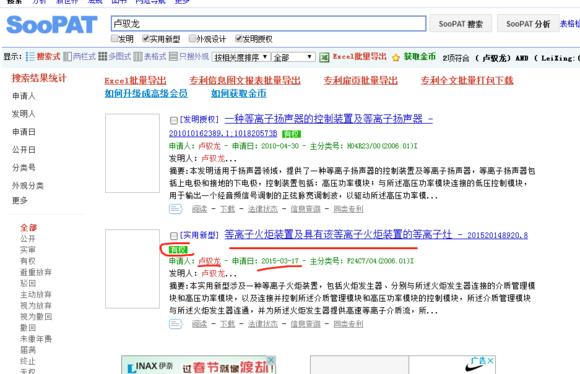The width and height of the screenshot is (580, 374).
Task: Close the INAX advertisement banner
Action: click(x=271, y=359)
